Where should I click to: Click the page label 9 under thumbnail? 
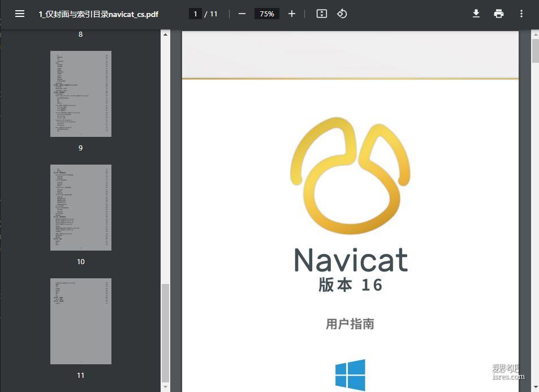click(80, 148)
